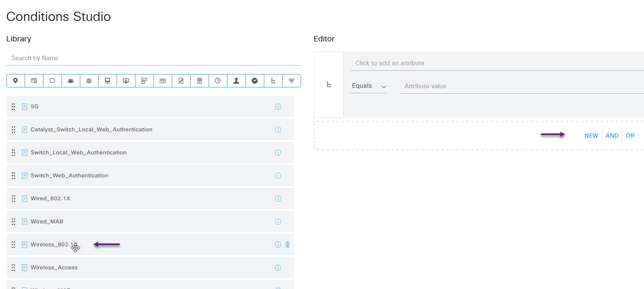
Task: Filter library by networked computer icon
Action: click(107, 81)
